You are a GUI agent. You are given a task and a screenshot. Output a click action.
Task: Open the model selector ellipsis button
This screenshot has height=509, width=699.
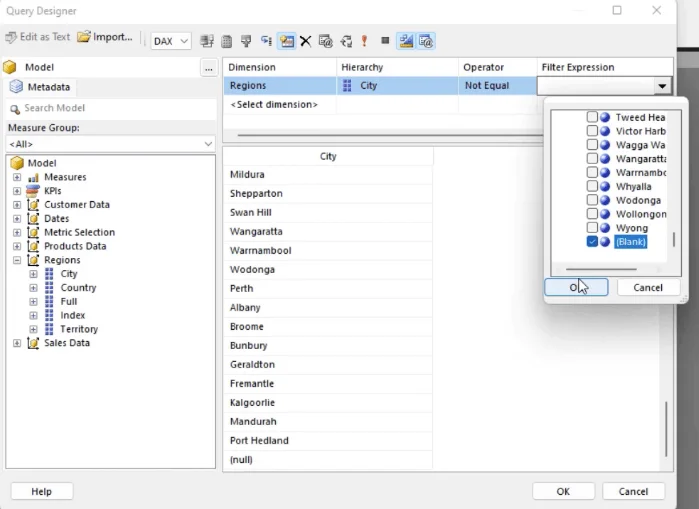tap(209, 68)
